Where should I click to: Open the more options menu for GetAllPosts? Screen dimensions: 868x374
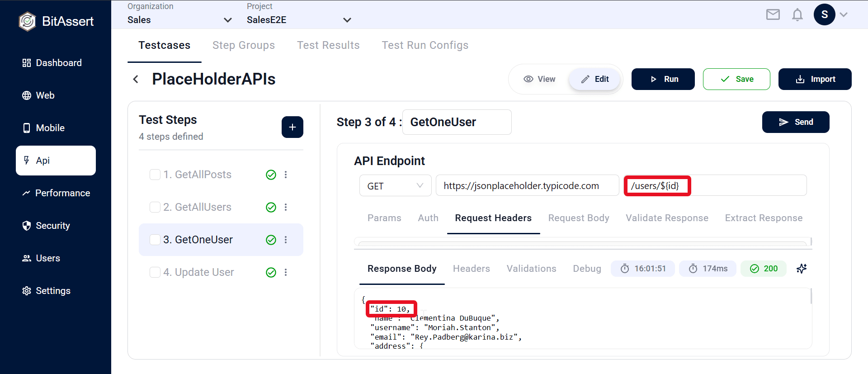click(285, 175)
